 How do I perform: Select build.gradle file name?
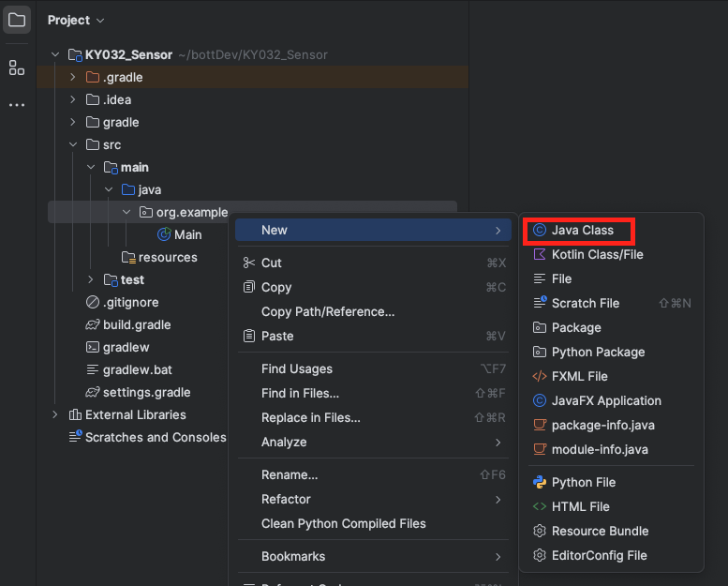point(137,324)
